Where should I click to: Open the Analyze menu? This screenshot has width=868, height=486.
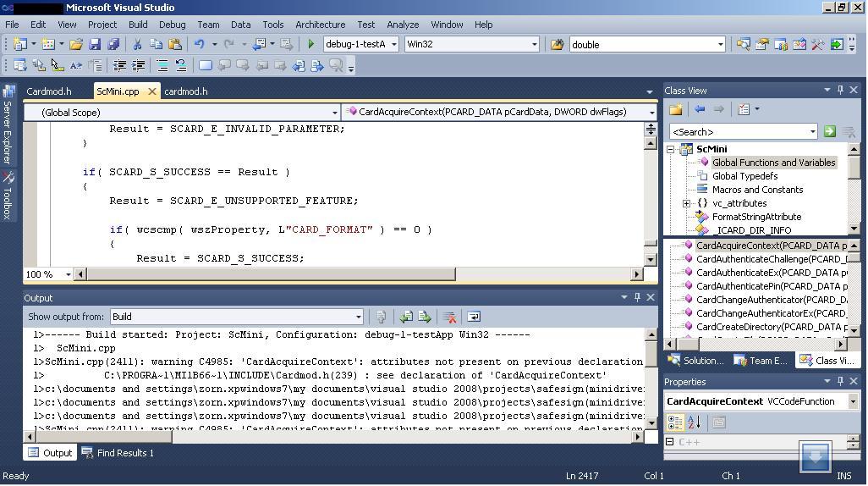[x=403, y=25]
